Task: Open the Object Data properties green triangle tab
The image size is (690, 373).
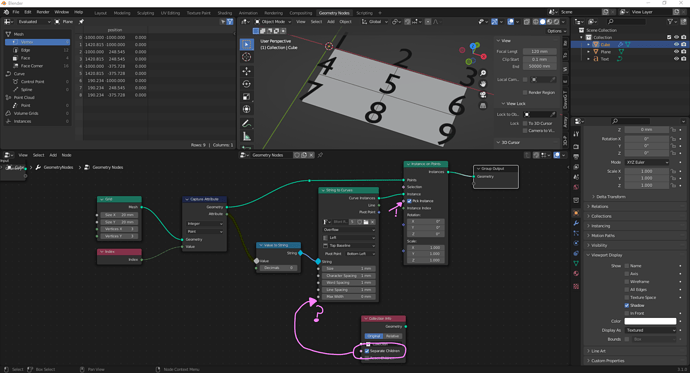Action: click(576, 263)
